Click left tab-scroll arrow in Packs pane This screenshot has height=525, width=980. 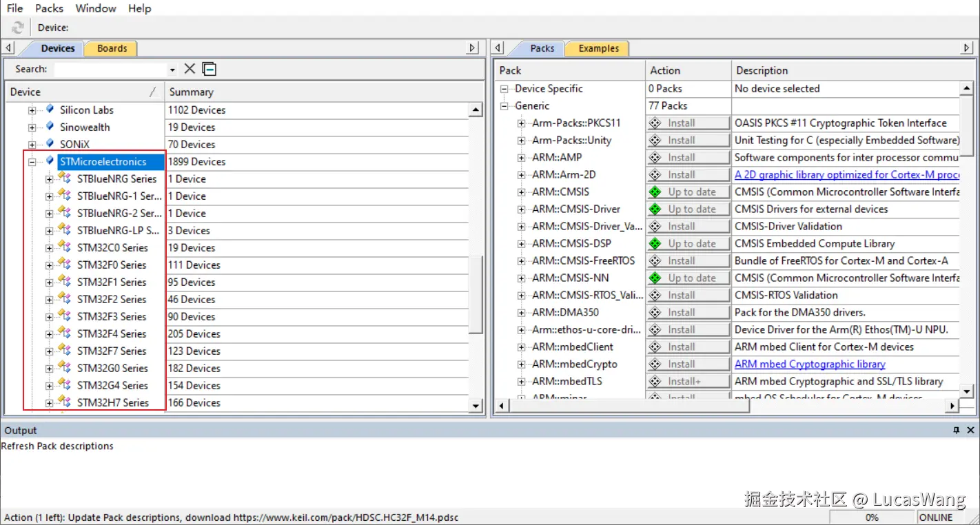(498, 48)
